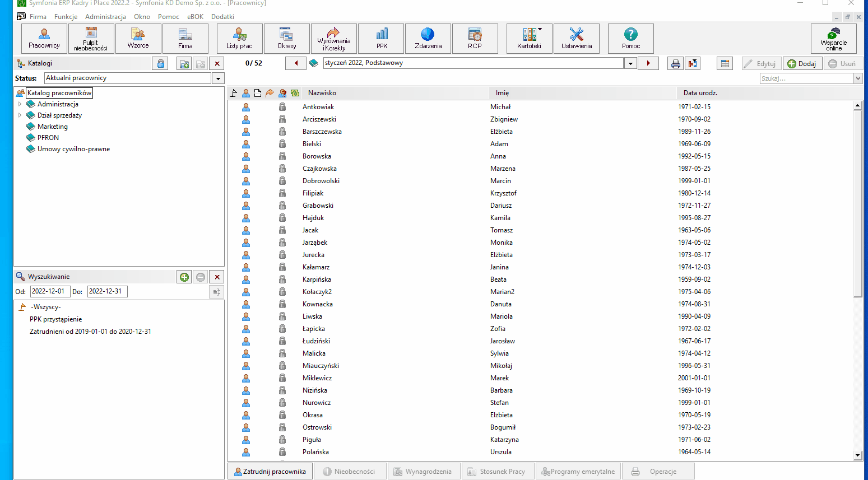Open Pulpit nieobecności
Viewport: 868px width, 480px height.
coord(91,39)
